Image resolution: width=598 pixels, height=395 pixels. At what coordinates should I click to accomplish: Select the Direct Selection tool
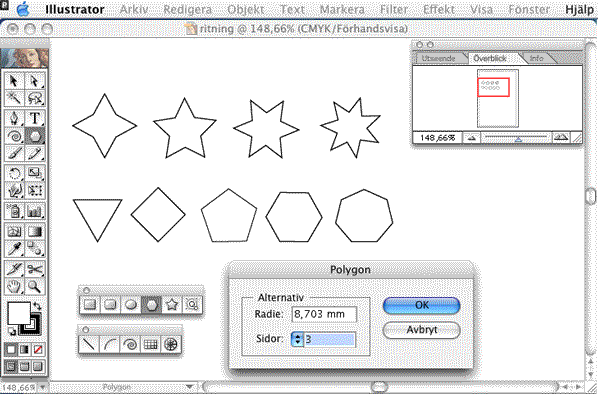(35, 81)
